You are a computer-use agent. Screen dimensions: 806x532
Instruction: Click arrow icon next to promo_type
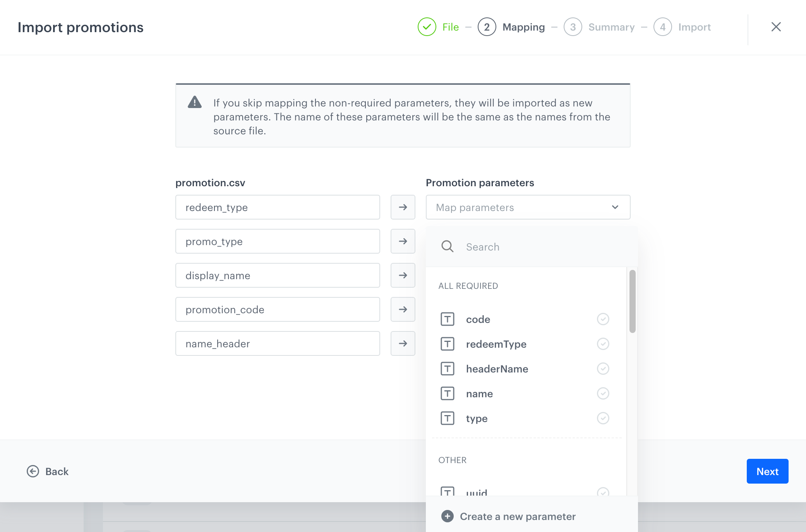coord(403,241)
